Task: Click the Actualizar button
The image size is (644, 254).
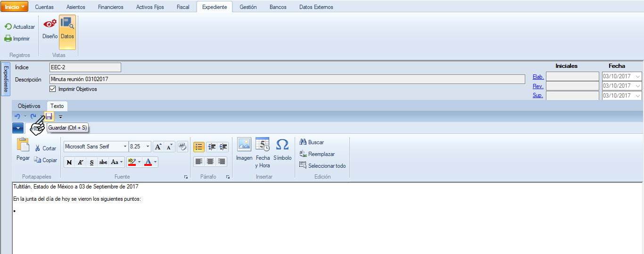Action: (20, 27)
